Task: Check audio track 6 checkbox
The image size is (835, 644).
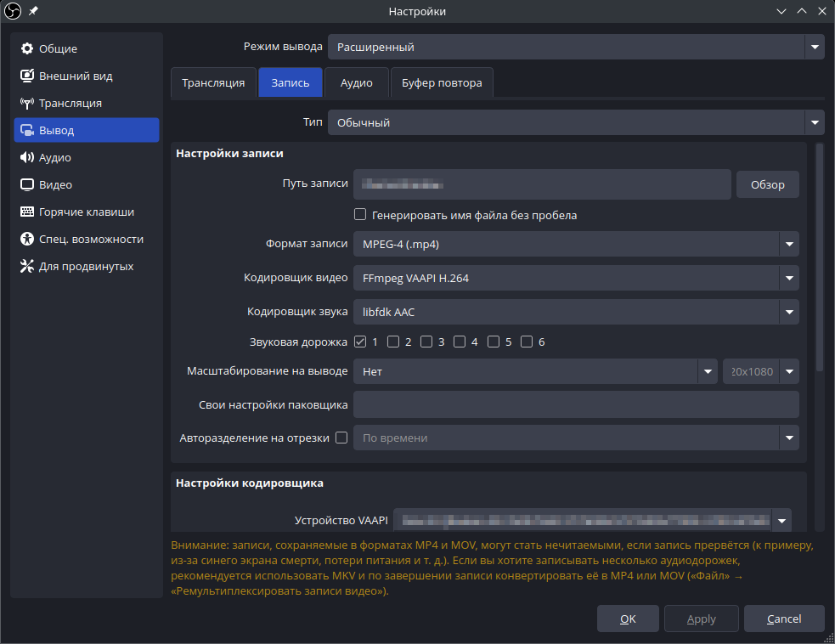Action: click(x=527, y=342)
